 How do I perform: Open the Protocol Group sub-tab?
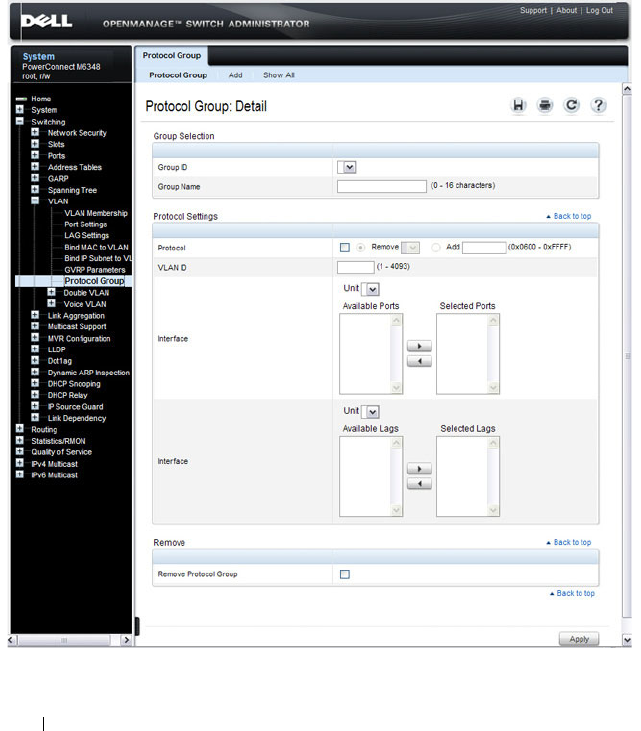click(x=178, y=75)
